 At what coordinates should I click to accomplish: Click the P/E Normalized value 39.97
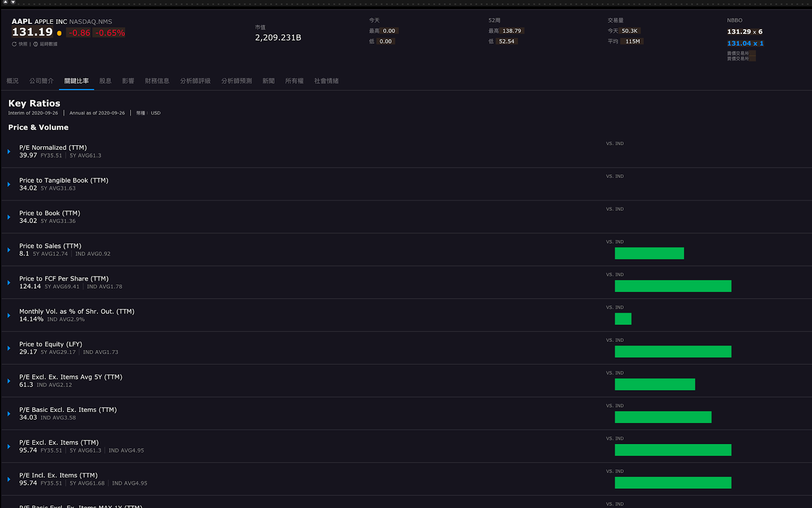[28, 155]
